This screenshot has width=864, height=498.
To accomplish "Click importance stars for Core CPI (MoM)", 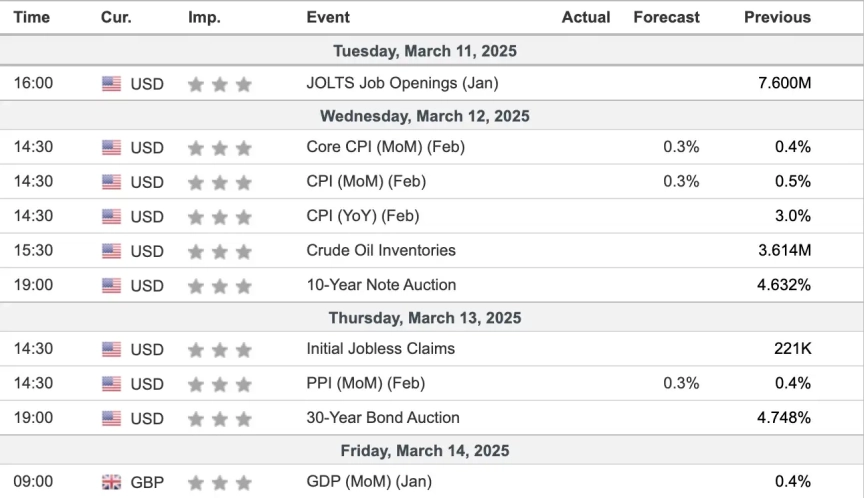I will pyautogui.click(x=220, y=148).
